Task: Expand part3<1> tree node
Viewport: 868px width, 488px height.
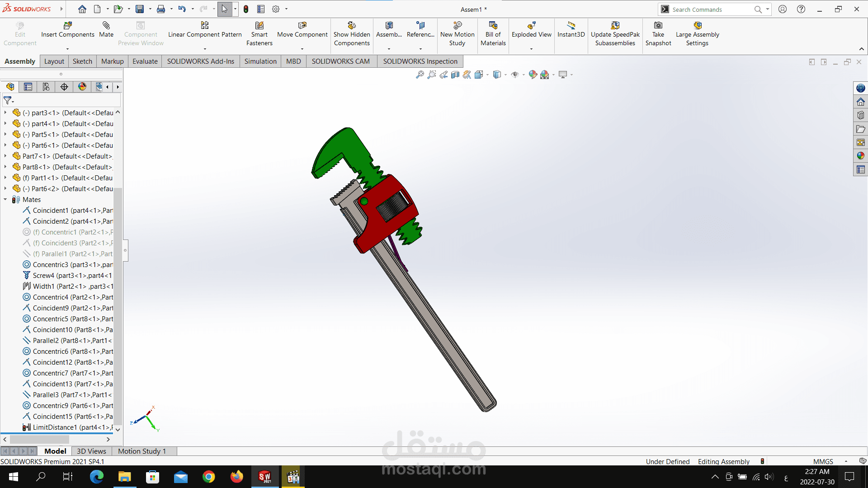Action: click(5, 113)
